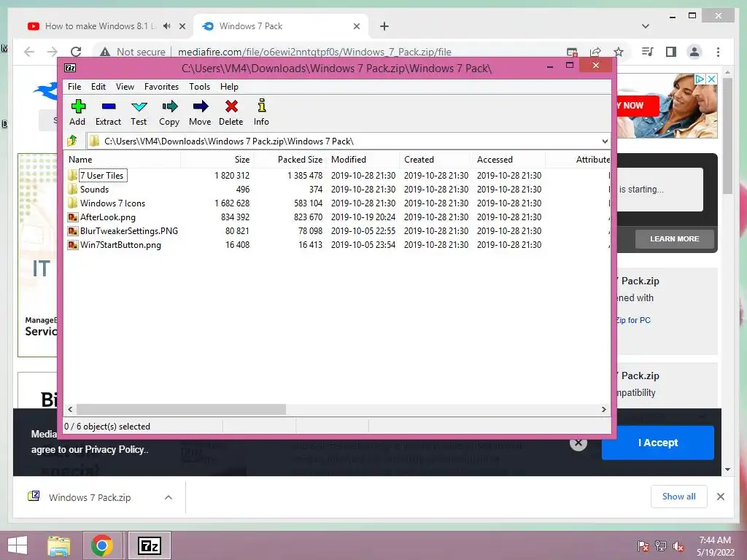Screen dimensions: 747x560
Task: Click the Add toolbar icon in 7-Zip
Action: (77, 106)
